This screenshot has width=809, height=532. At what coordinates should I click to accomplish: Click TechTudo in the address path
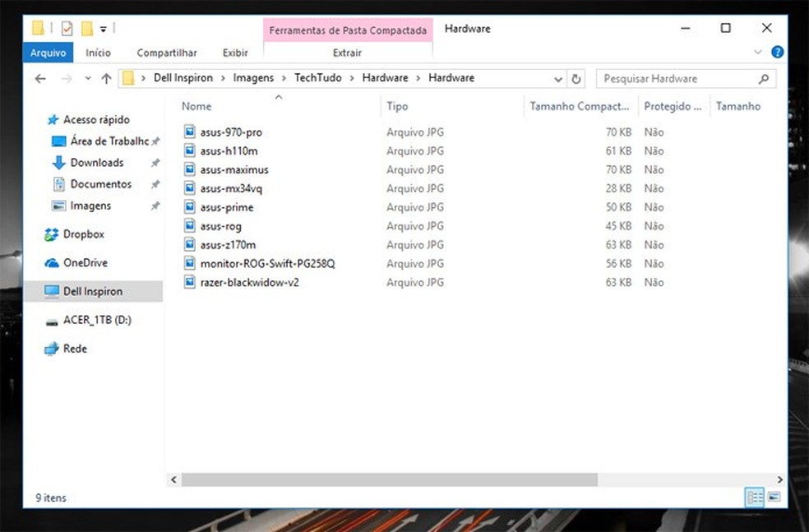(318, 78)
